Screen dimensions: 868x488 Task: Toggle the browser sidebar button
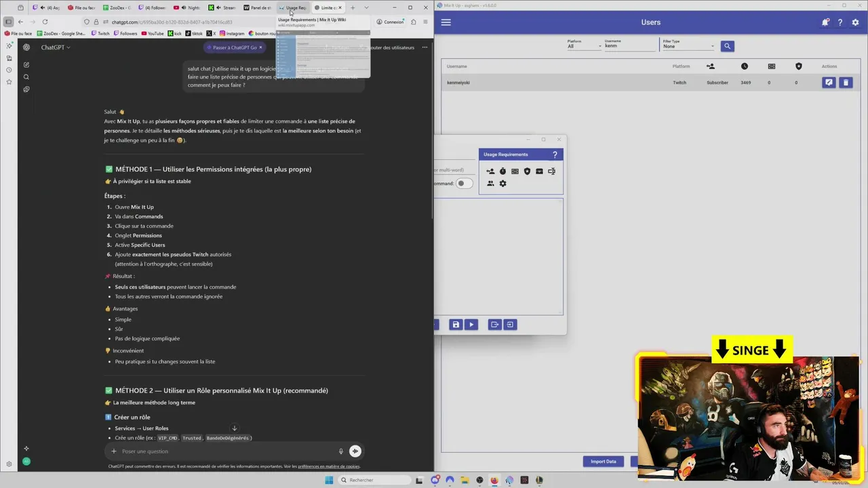9,22
